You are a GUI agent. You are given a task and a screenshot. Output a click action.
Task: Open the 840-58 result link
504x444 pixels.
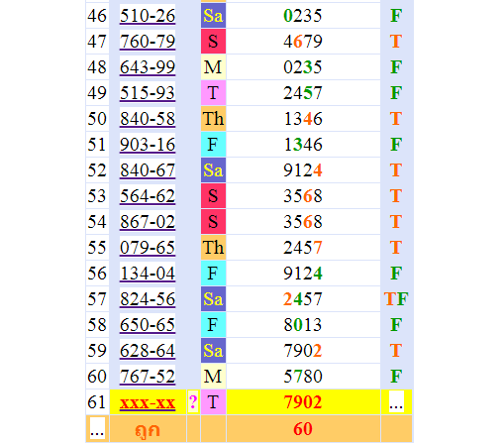148,119
